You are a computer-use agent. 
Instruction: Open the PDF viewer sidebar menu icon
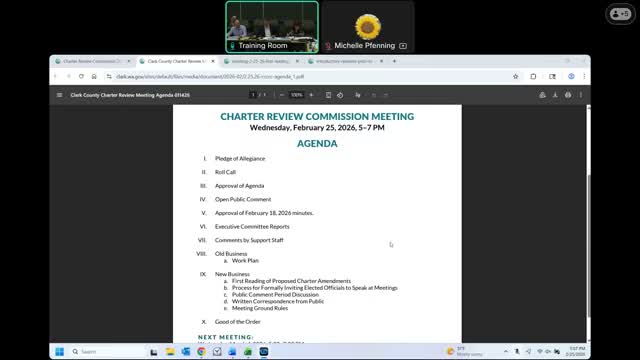(x=60, y=95)
